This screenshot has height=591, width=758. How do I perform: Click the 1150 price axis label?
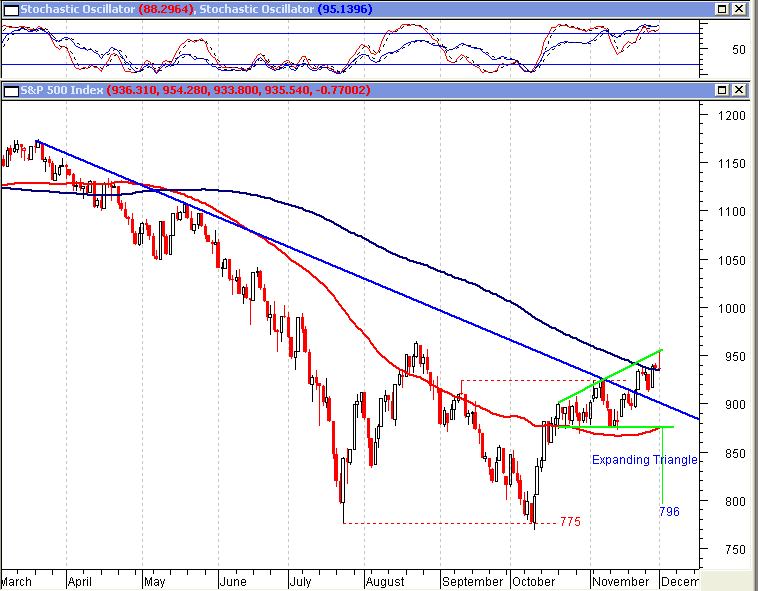point(731,163)
